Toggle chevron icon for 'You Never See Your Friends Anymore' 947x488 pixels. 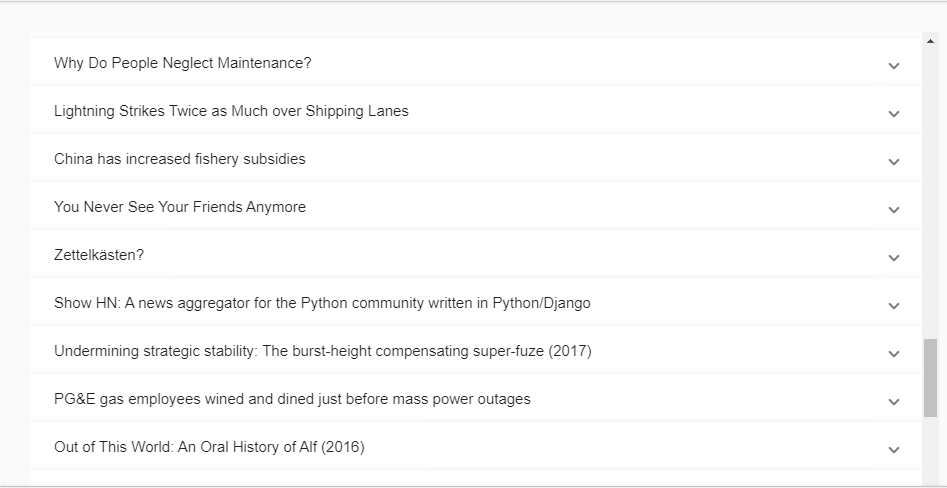click(x=893, y=210)
